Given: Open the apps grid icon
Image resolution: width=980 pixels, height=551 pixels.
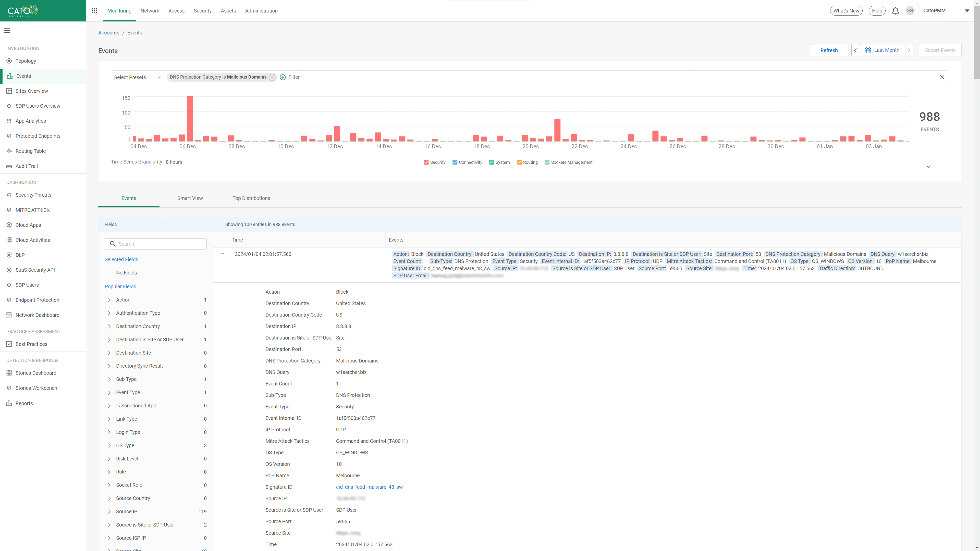Looking at the screenshot, I should (x=94, y=11).
